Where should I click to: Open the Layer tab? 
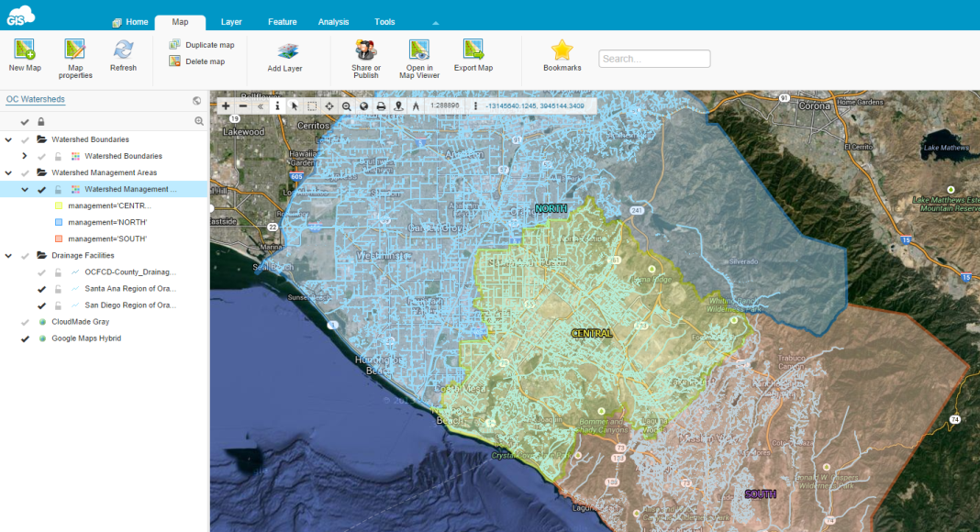(x=230, y=22)
